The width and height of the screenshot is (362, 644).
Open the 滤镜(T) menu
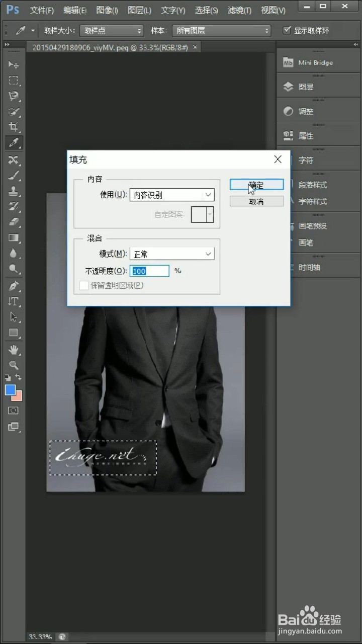(239, 10)
